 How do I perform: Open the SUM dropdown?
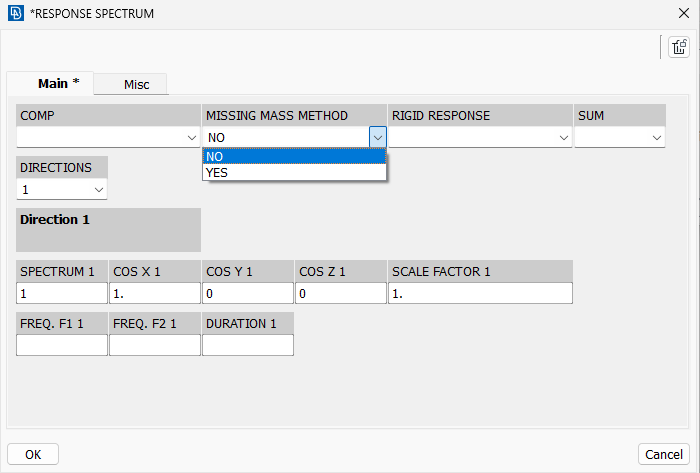620,137
